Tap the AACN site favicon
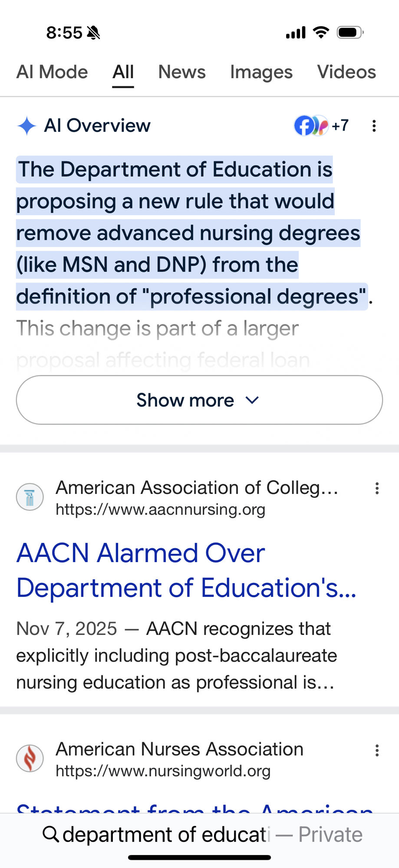This screenshot has height=868, width=399. click(x=30, y=497)
